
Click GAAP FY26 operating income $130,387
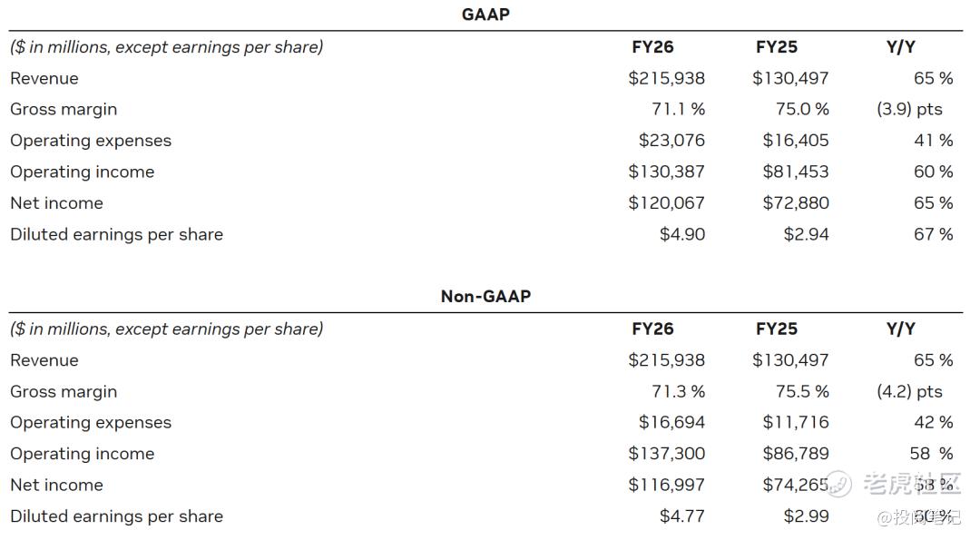click(x=666, y=172)
